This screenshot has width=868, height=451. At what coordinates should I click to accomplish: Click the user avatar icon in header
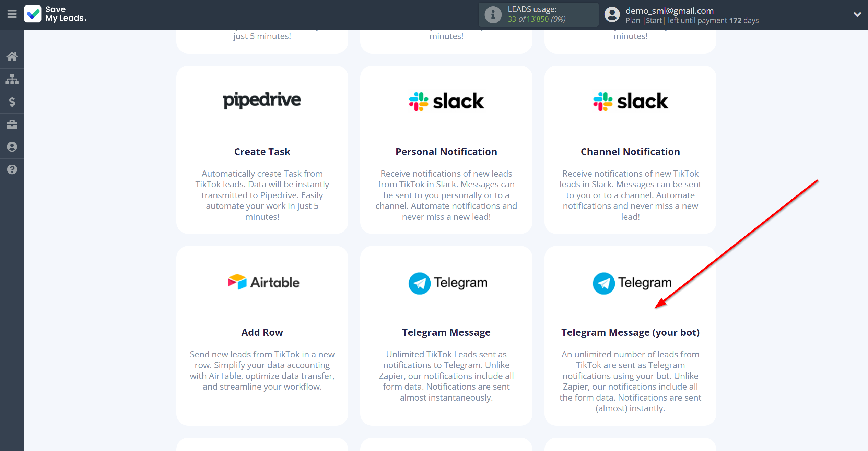[x=612, y=15]
